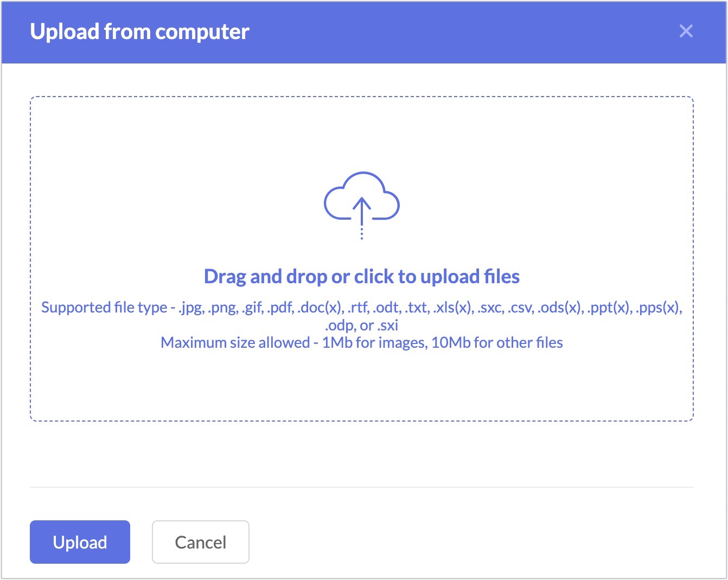This screenshot has height=580, width=728.
Task: Click the maximum size allowed note
Action: 362,343
